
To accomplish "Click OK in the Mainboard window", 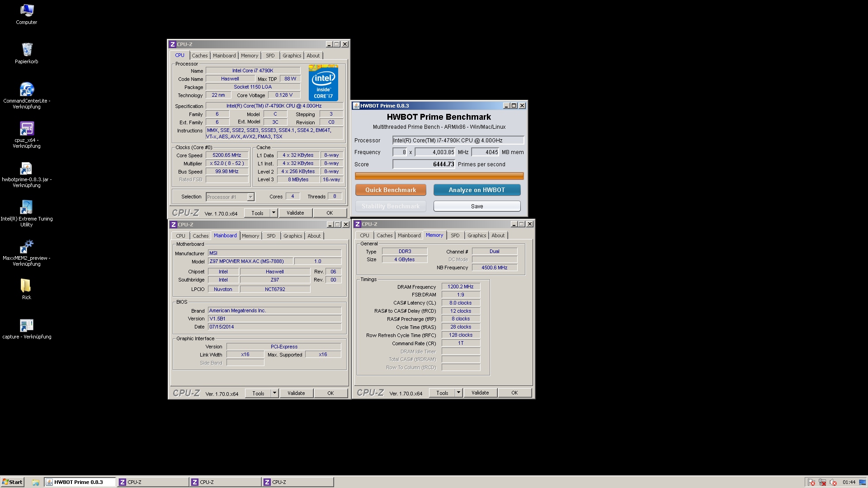I will point(330,393).
